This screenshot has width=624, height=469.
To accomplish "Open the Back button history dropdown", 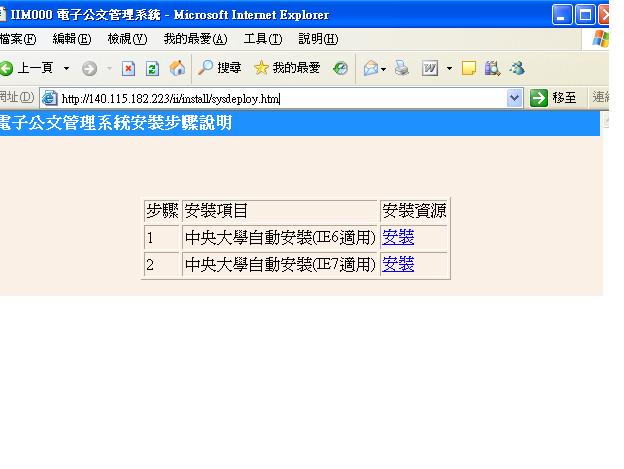I will point(66,68).
